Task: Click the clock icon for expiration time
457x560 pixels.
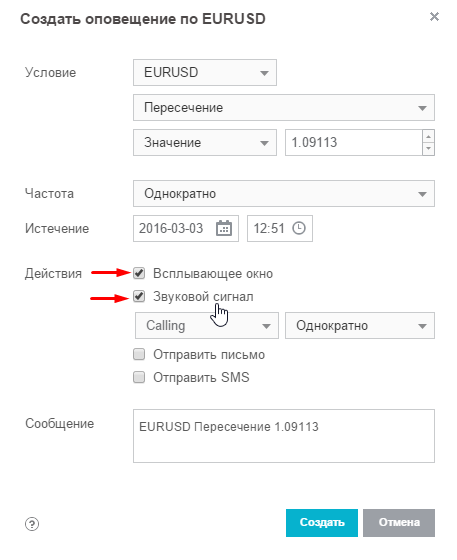Action: point(299,228)
